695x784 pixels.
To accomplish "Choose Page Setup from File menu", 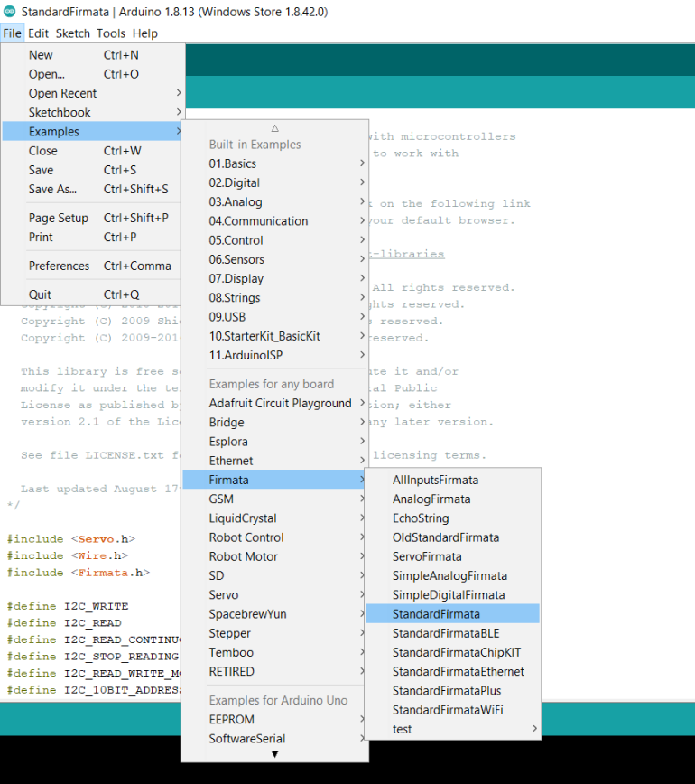I will [x=59, y=218].
